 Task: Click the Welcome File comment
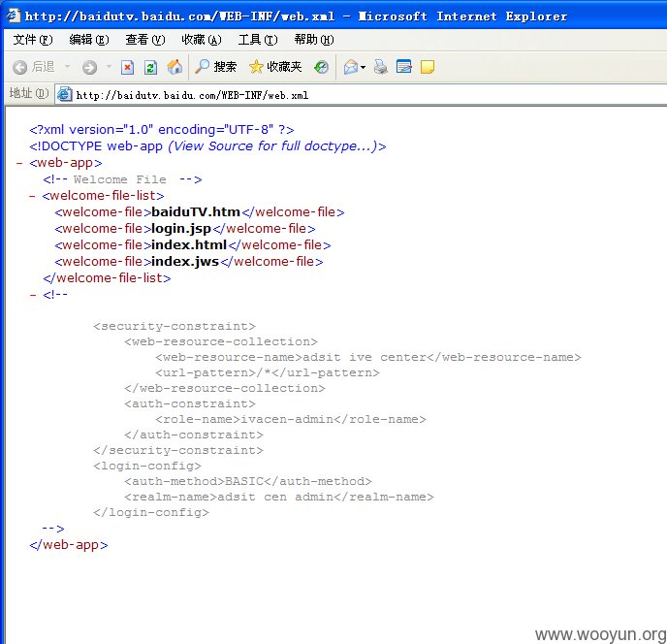point(122,179)
